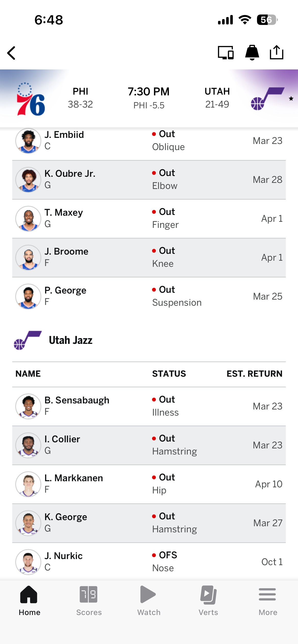298x644 pixels.
Task: Switch to the Scores tab
Action: coord(89,601)
